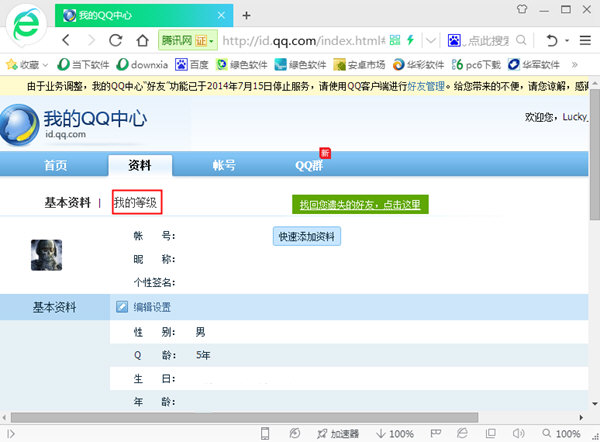Select the 我的QQ中心 browser tab
The image size is (600, 442).
point(144,15)
